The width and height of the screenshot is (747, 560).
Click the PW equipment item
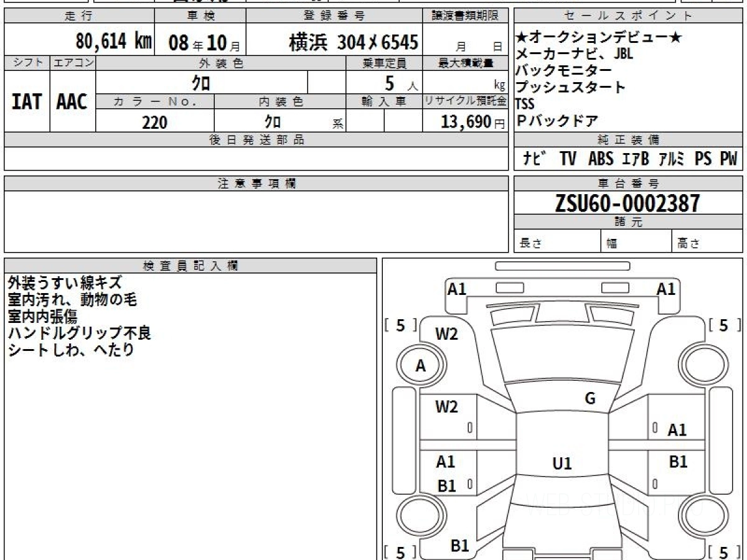tap(728, 159)
